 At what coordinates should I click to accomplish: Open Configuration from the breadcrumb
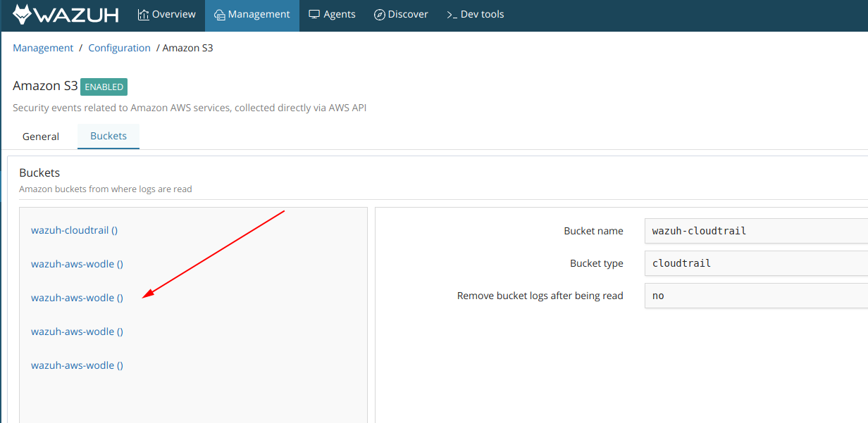pos(119,47)
